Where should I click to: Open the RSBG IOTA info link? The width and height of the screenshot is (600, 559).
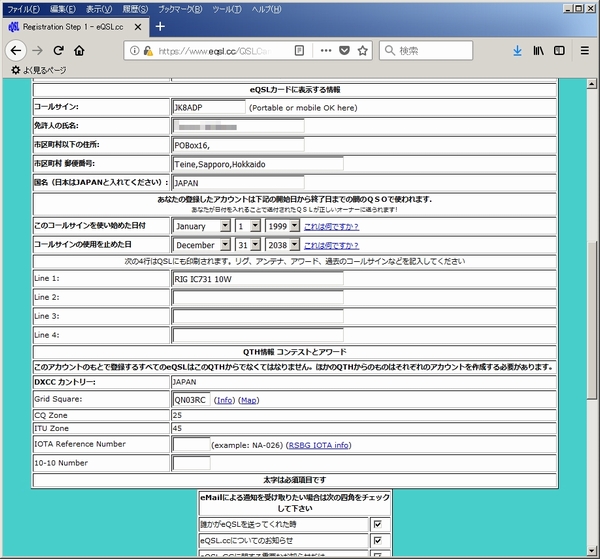point(318,445)
